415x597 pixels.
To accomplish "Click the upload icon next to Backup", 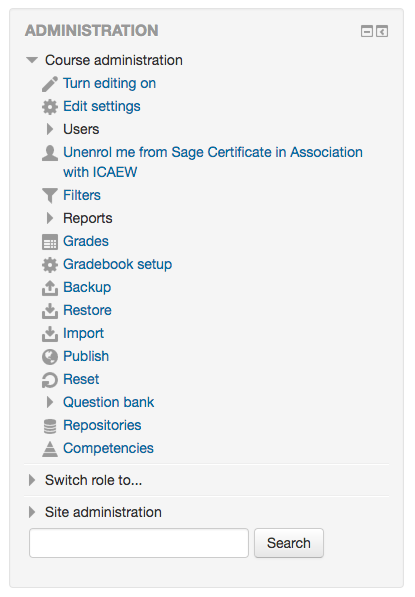I will point(50,288).
